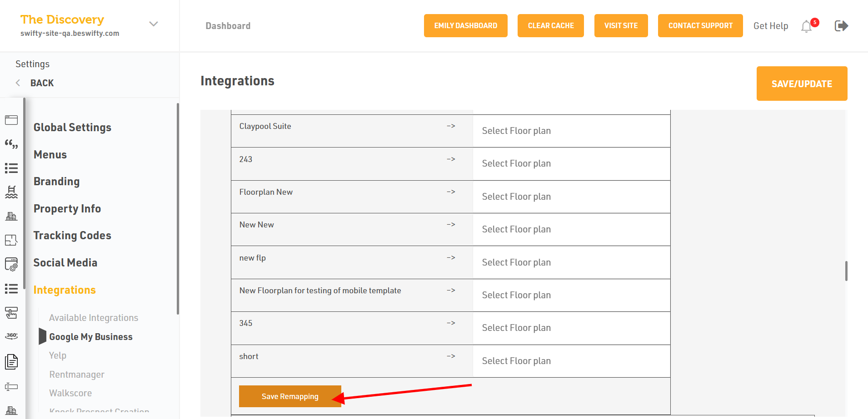The width and height of the screenshot is (868, 419).
Task: Select Tracking Codes in settings menu
Action: (72, 236)
